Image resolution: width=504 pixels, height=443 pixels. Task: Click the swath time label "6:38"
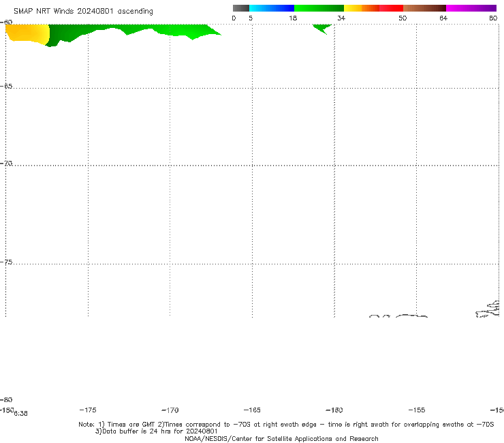click(20, 414)
